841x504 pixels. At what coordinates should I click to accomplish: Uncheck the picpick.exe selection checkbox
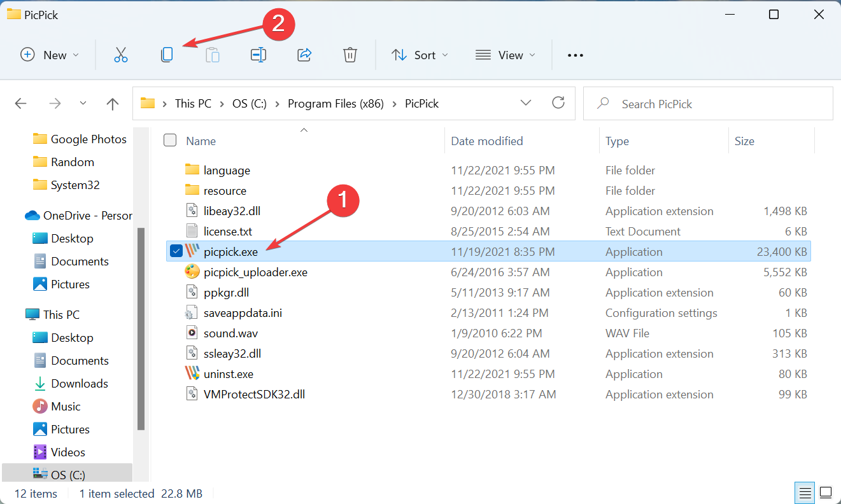[x=176, y=251]
